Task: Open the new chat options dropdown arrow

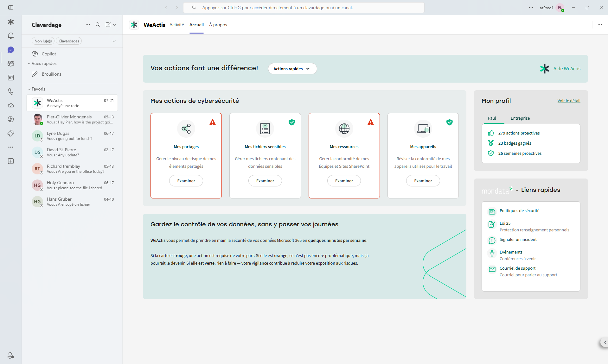Action: (x=114, y=25)
